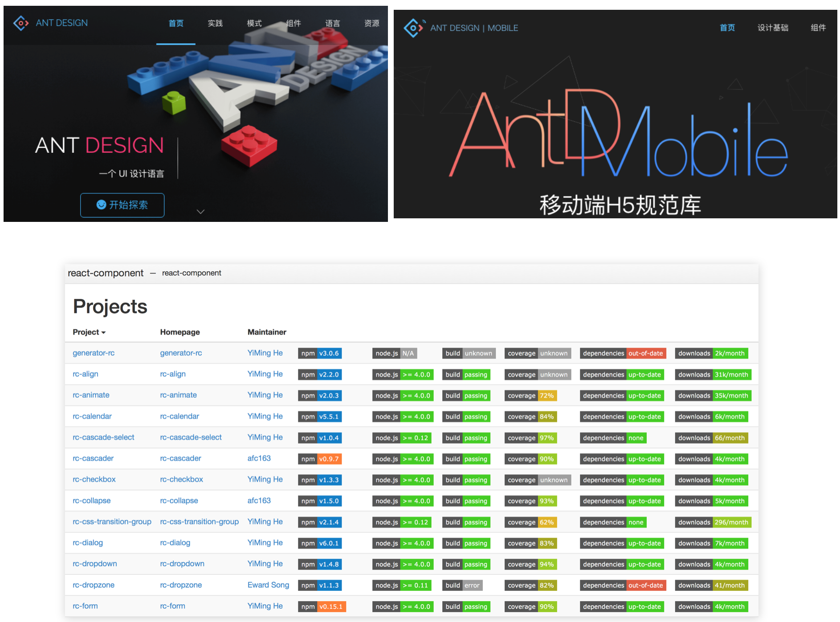Open 实践 in Ant Design nav
This screenshot has height=622, width=840.
[x=215, y=23]
